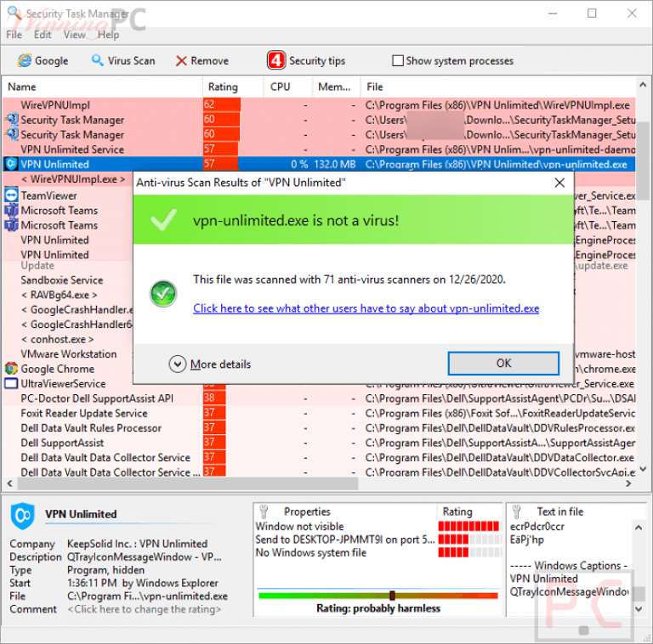The width and height of the screenshot is (653, 644).
Task: Click the UltraViewerService process icon
Action: pyautogui.click(x=11, y=383)
